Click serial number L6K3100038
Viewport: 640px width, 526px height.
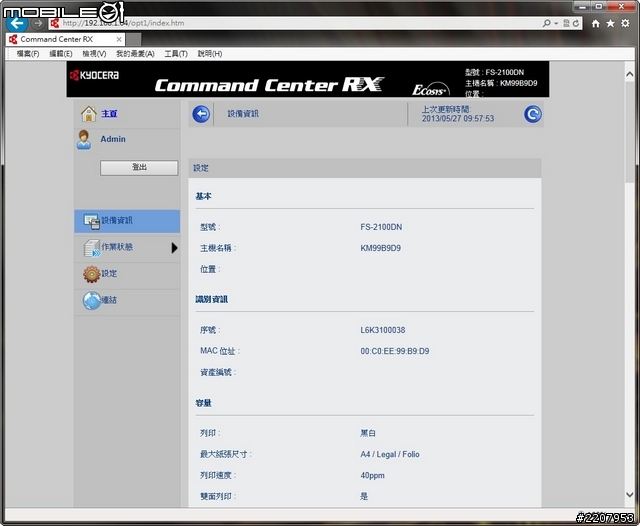(x=382, y=330)
